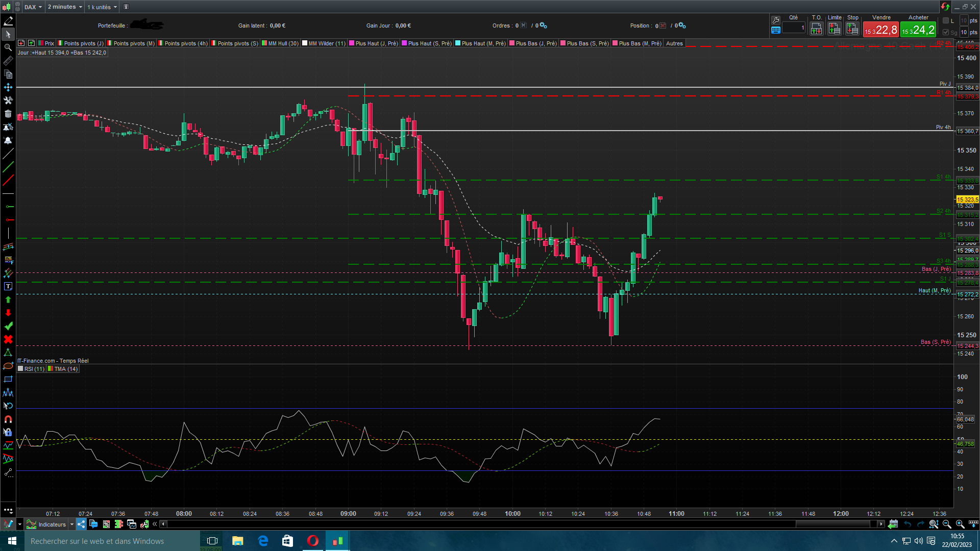The image size is (980, 551).
Task: Click the Qté quantity input field
Action: point(794,28)
